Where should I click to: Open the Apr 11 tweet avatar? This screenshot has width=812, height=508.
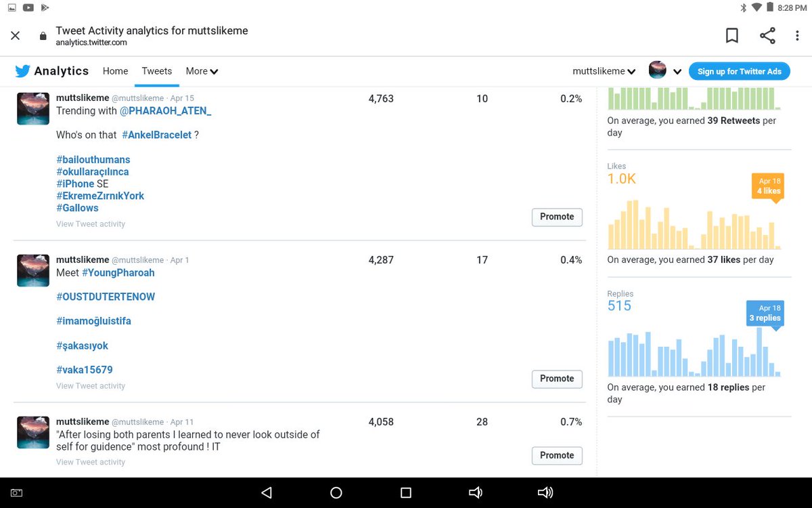(33, 432)
